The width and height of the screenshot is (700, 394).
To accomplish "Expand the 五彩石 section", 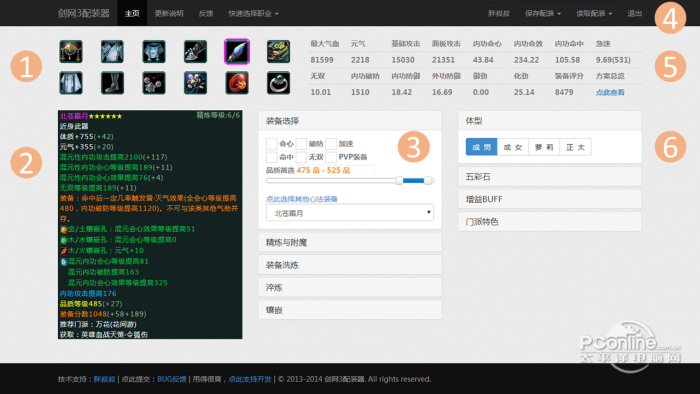I will (550, 177).
